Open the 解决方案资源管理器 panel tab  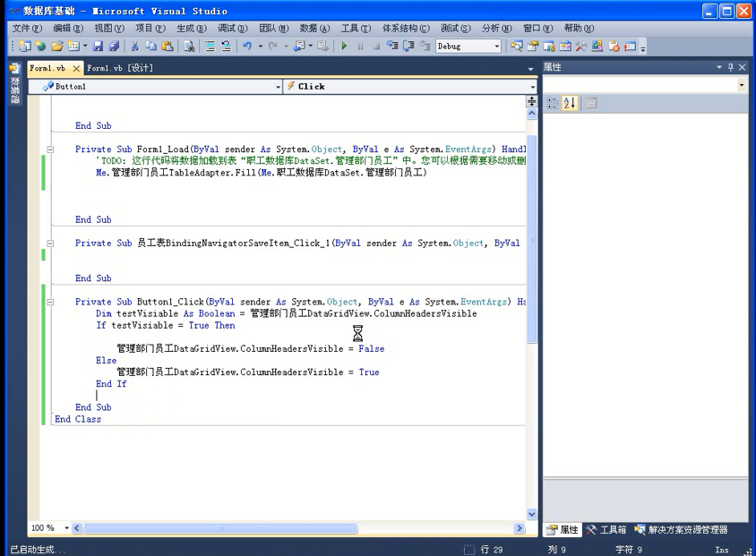click(681, 530)
